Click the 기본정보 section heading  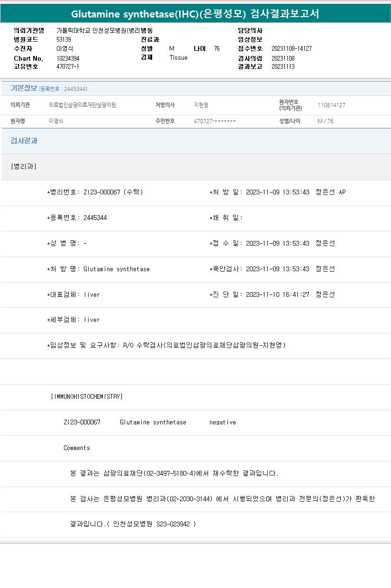(x=24, y=88)
